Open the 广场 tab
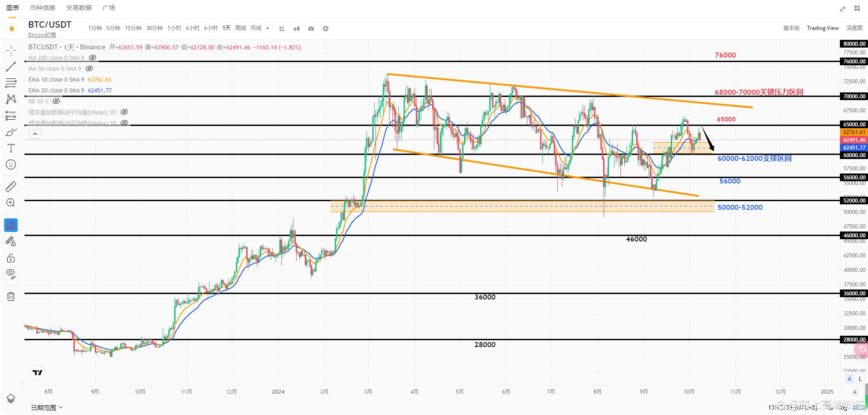Image resolution: width=868 pixels, height=415 pixels. click(109, 8)
